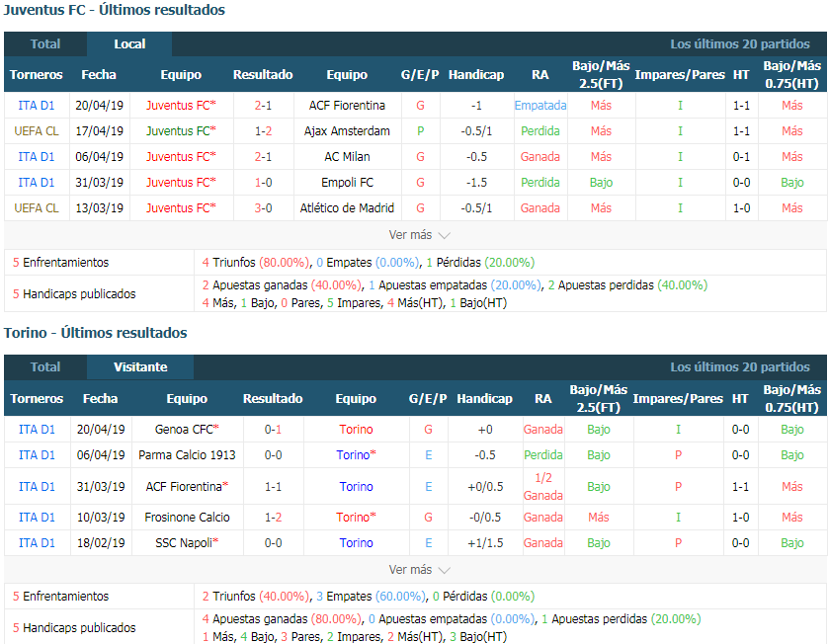Click ITA D1 in the Empoli FC row
829x644 pixels.
[37, 183]
